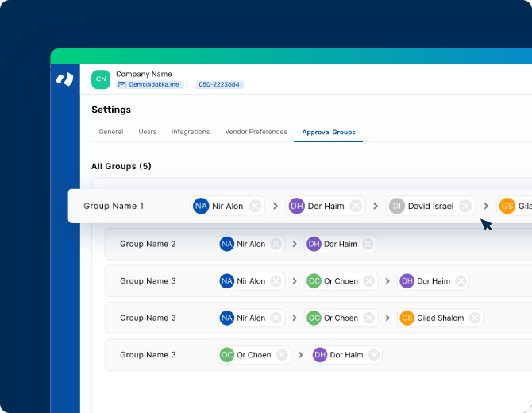
Task: Click the Dokka logo in the sidebar
Action: pyautogui.click(x=65, y=79)
